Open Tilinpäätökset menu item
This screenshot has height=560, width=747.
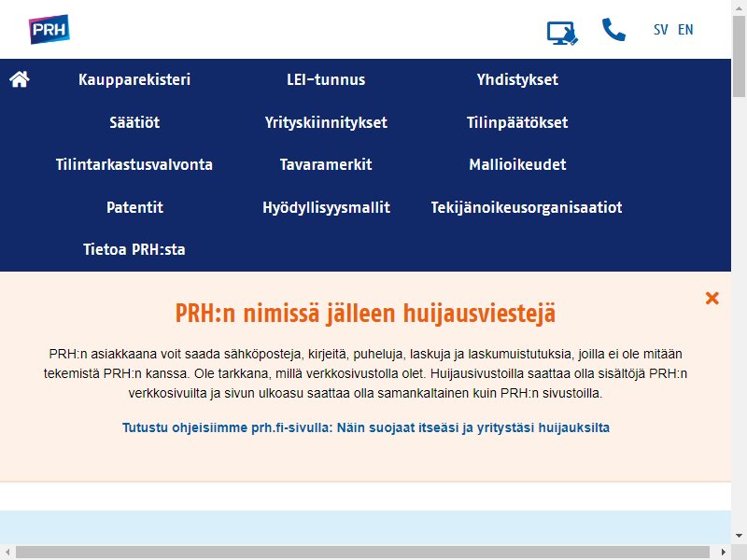517,122
